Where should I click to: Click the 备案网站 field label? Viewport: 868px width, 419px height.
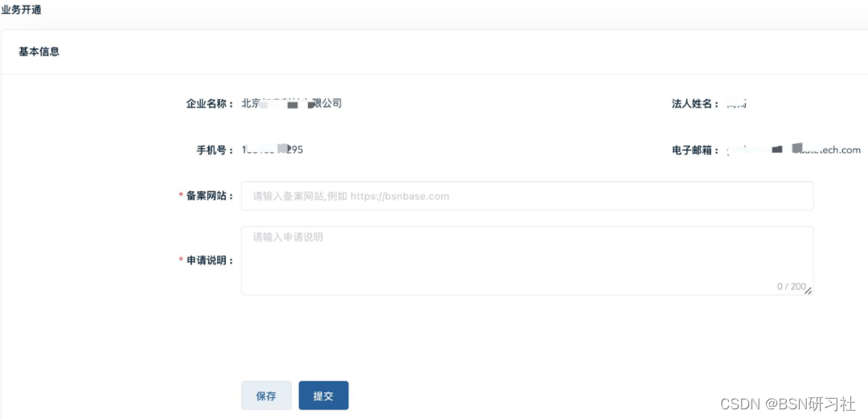click(210, 195)
